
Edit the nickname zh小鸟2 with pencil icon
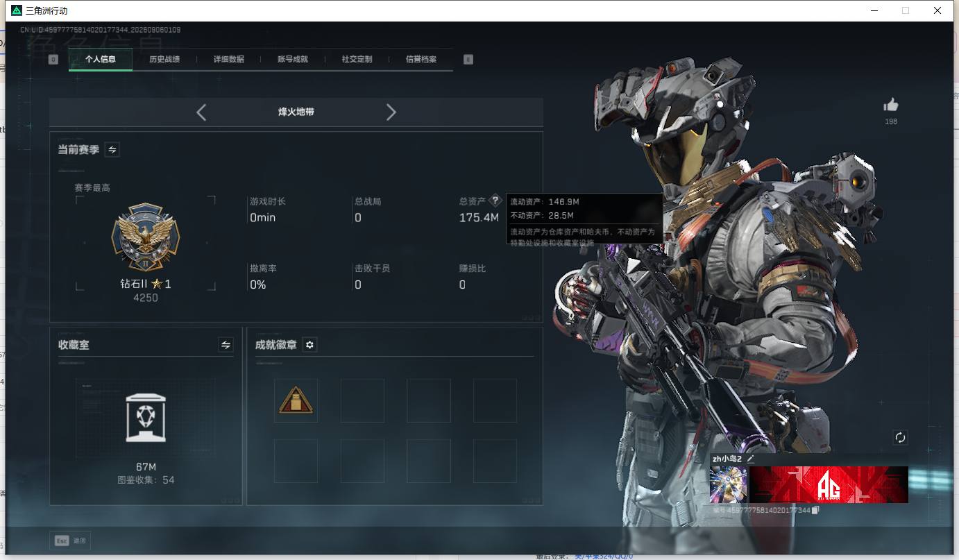click(x=750, y=459)
